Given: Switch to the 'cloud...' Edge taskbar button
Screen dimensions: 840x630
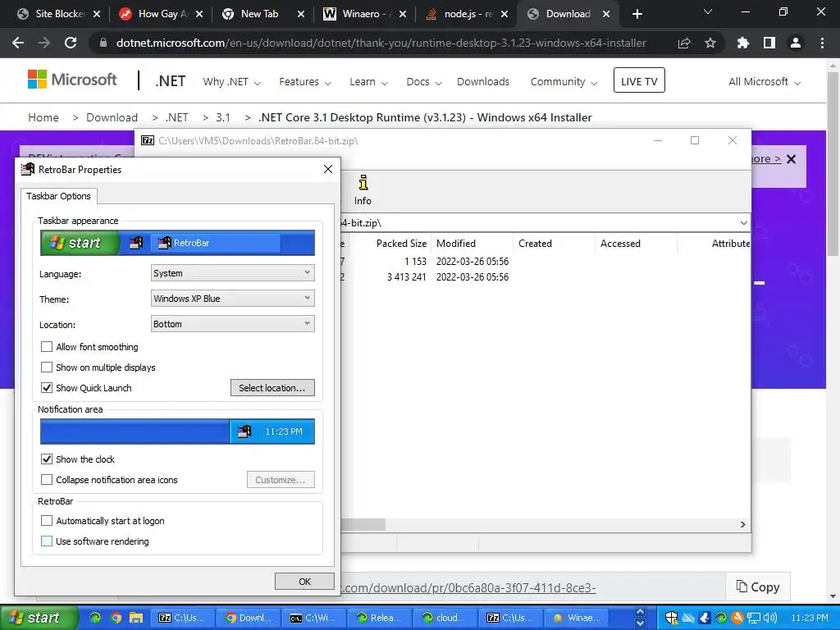Looking at the screenshot, I should click(x=446, y=618).
